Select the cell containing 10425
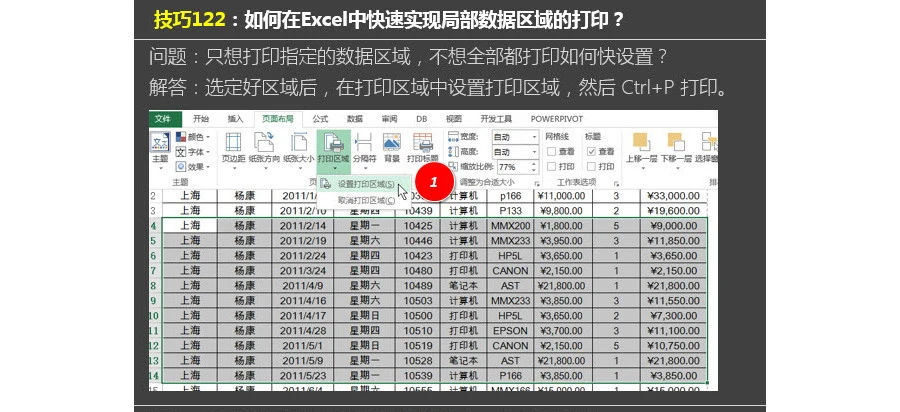 pos(418,226)
